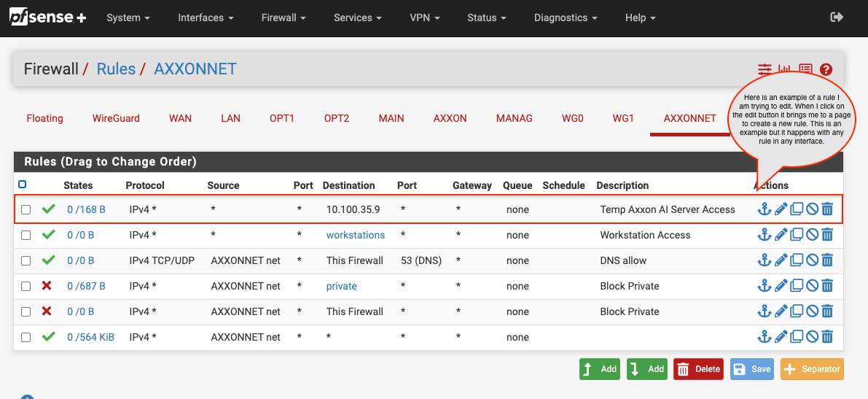Check the 564 KiB rule checkbox
The height and width of the screenshot is (399, 868).
pos(26,338)
